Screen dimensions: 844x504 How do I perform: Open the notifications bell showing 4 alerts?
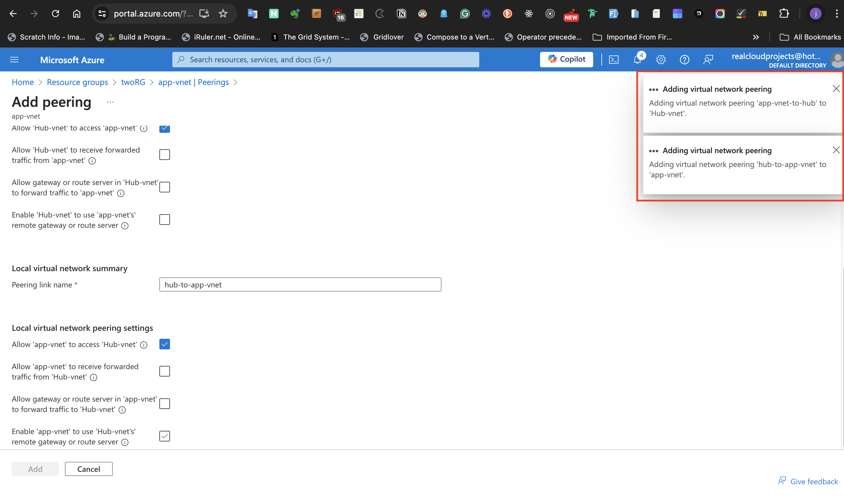[637, 59]
